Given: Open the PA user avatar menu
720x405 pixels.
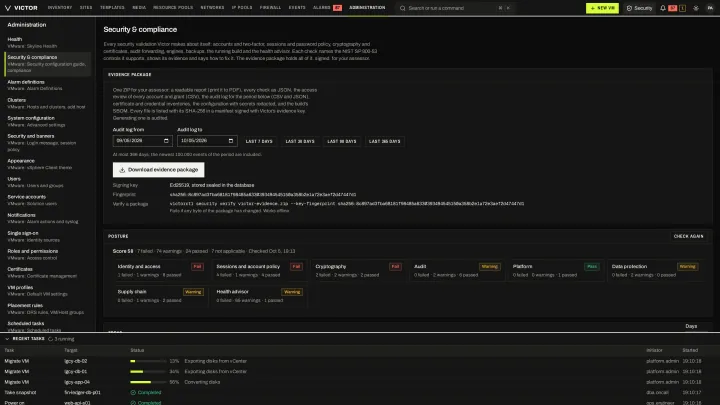Looking at the screenshot, I should [x=710, y=8].
